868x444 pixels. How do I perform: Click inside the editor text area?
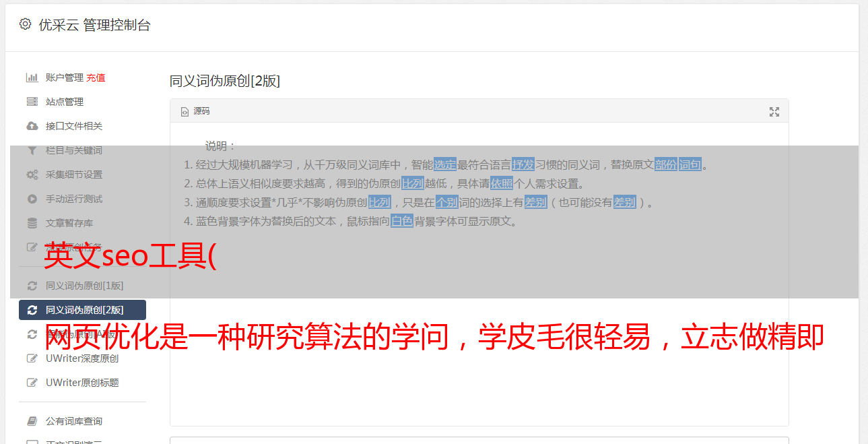pyautogui.click(x=479, y=323)
